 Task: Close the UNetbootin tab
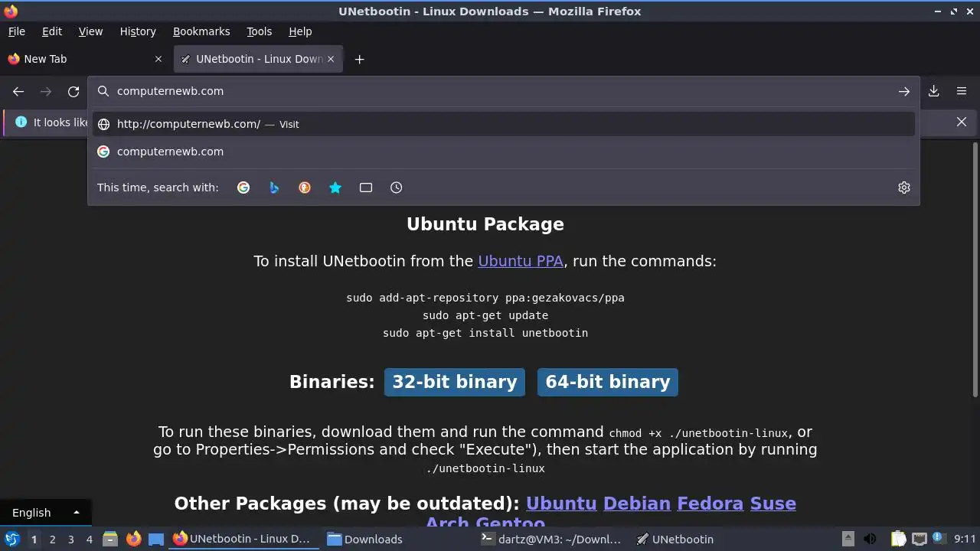tap(331, 59)
